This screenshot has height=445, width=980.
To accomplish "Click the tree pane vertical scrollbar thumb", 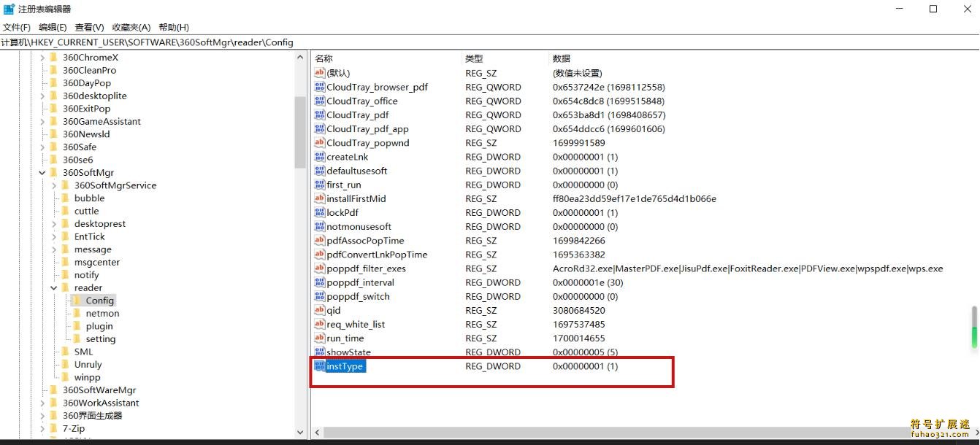I will (300, 132).
